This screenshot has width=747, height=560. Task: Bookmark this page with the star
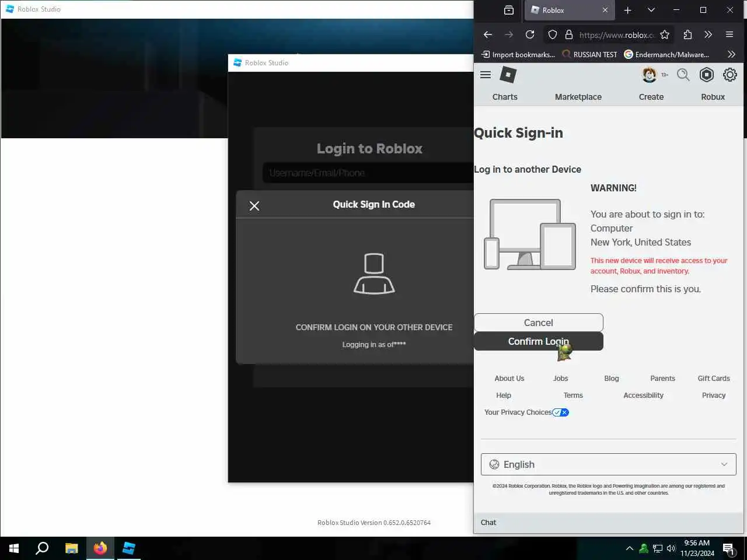point(665,35)
